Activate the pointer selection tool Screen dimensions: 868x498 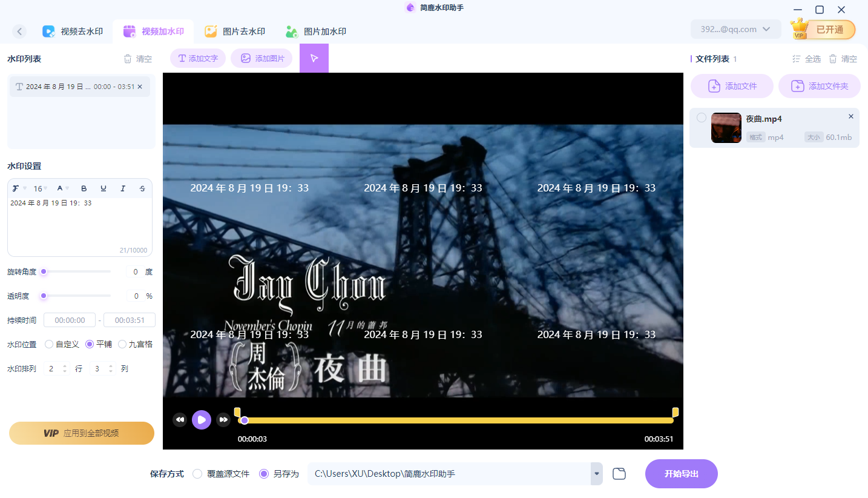314,58
